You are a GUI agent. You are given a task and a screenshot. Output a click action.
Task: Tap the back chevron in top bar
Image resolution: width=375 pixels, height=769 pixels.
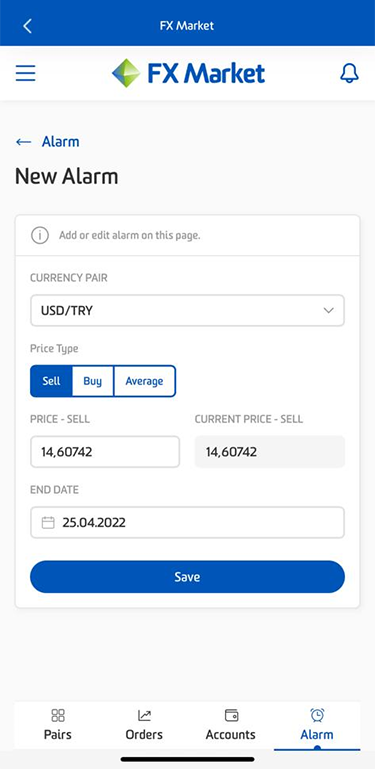pyautogui.click(x=27, y=26)
